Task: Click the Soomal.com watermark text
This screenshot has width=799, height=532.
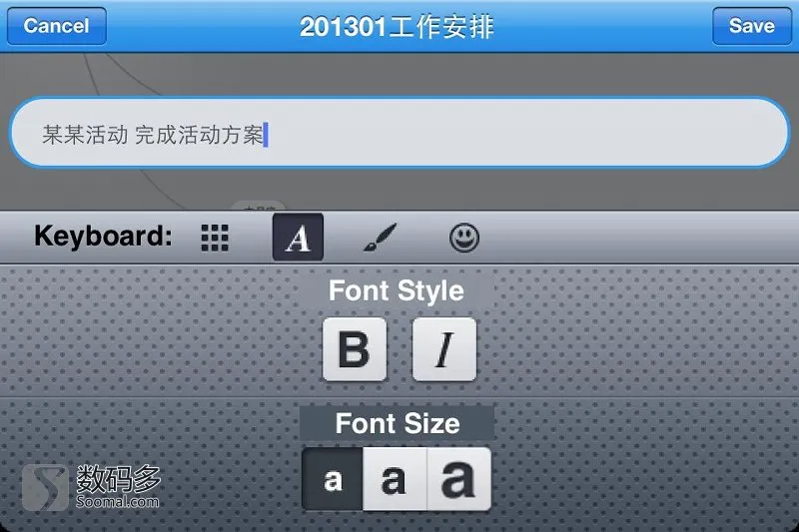Action: click(118, 501)
